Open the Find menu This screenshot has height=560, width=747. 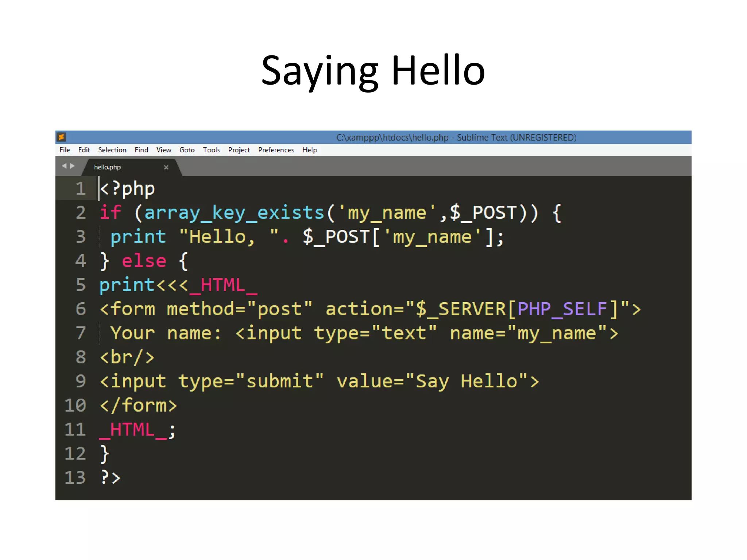click(x=141, y=150)
